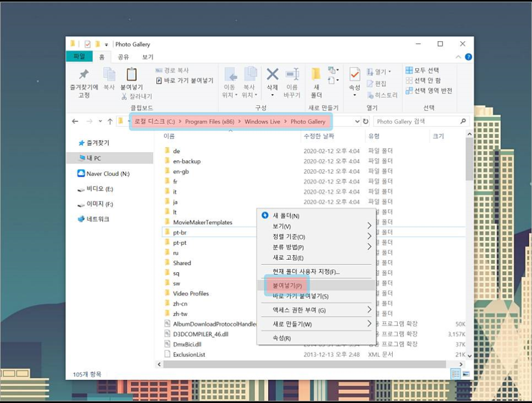Click the pin to Quick access icon
Viewport: 532px width, 403px height.
[84, 74]
